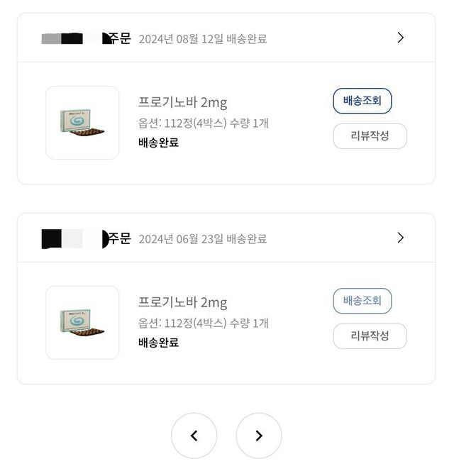The height and width of the screenshot is (476, 454).
Task: Go to the next page of orders
Action: point(259,436)
